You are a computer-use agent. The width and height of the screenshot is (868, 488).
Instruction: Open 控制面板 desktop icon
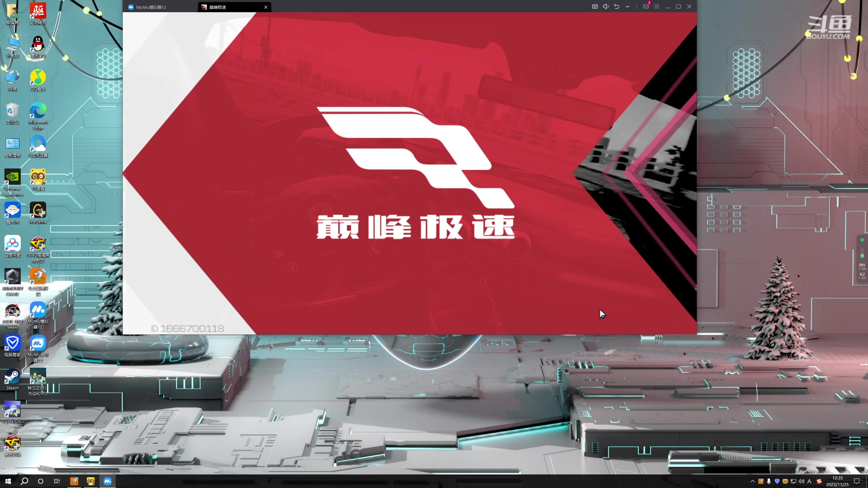(x=13, y=147)
